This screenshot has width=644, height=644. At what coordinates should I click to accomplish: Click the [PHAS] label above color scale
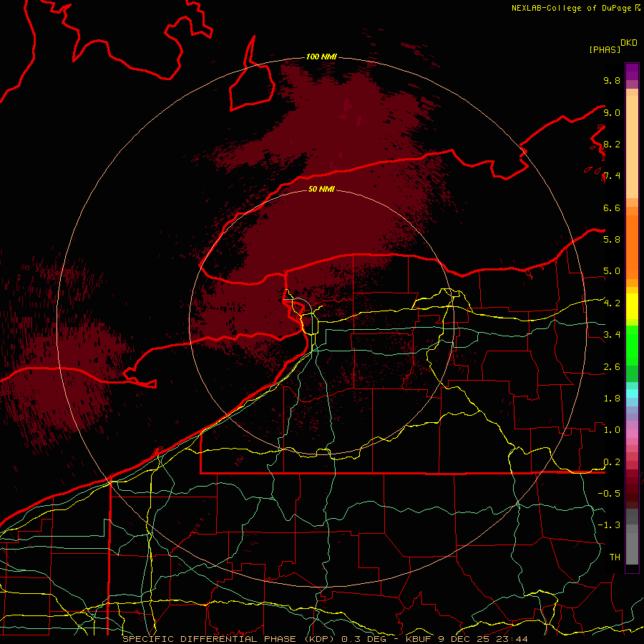click(605, 49)
